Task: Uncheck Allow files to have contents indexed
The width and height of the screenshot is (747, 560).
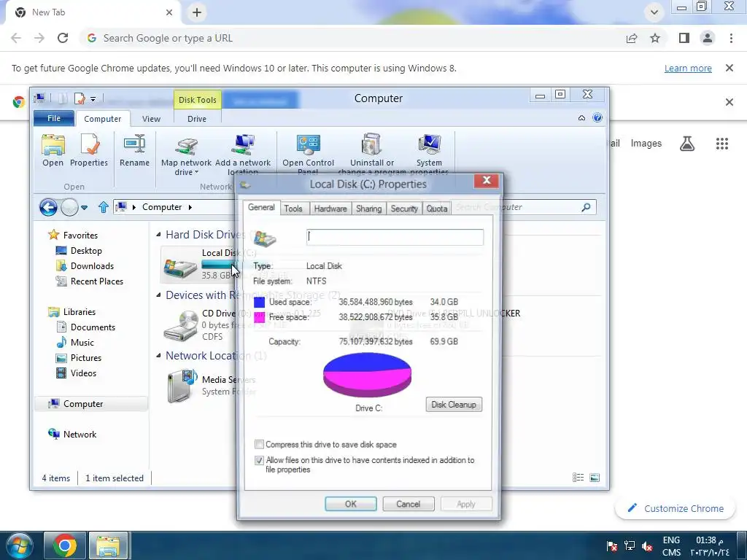Action: [x=259, y=460]
